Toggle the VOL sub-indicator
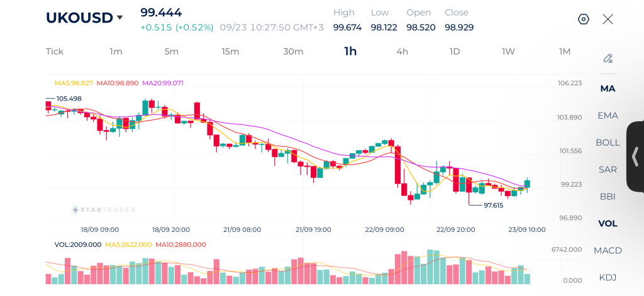The image size is (644, 296). (x=608, y=224)
